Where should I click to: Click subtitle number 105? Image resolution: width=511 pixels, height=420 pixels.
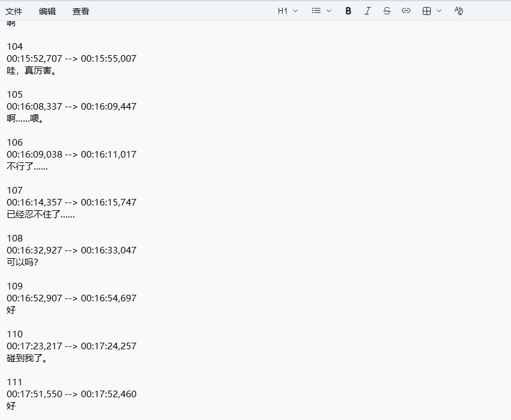[14, 95]
